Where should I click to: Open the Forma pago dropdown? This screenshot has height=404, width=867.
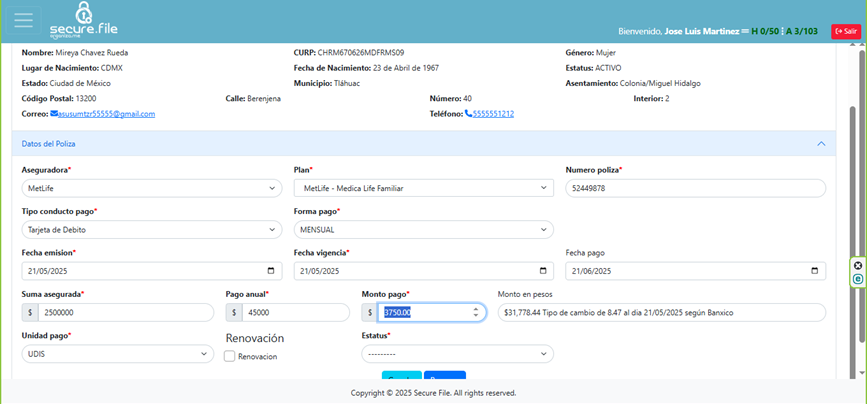point(423,230)
